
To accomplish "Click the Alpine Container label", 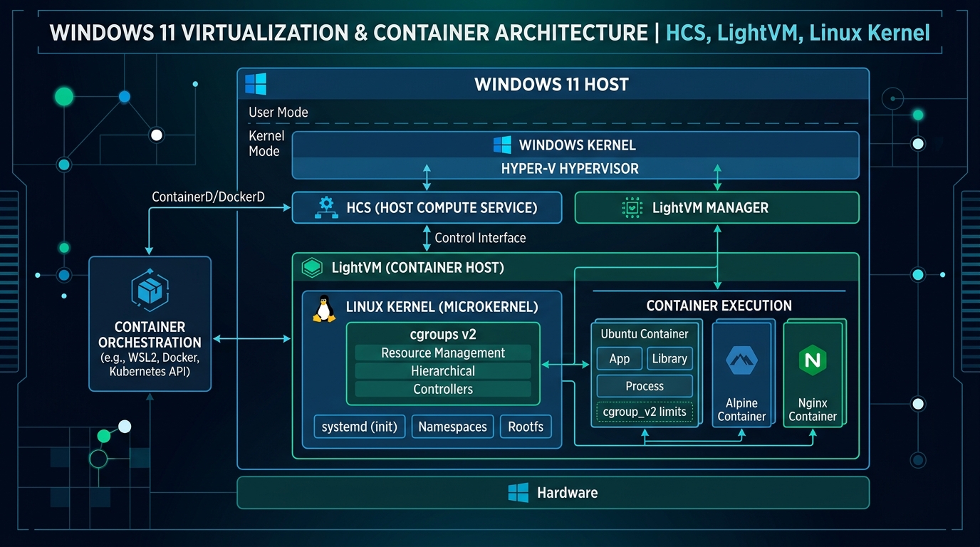I will pyautogui.click(x=741, y=410).
